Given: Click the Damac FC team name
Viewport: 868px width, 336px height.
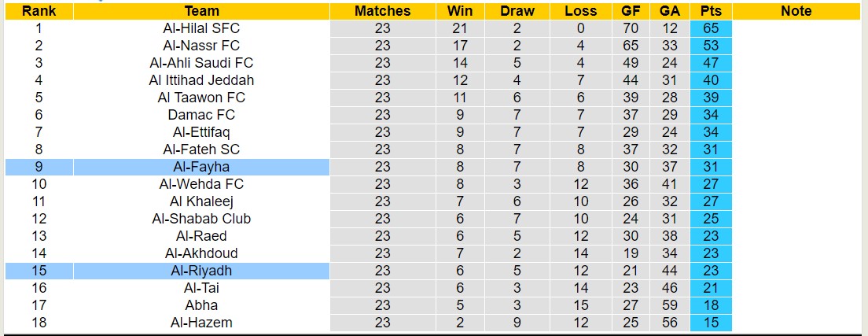Looking at the screenshot, I should tap(201, 115).
